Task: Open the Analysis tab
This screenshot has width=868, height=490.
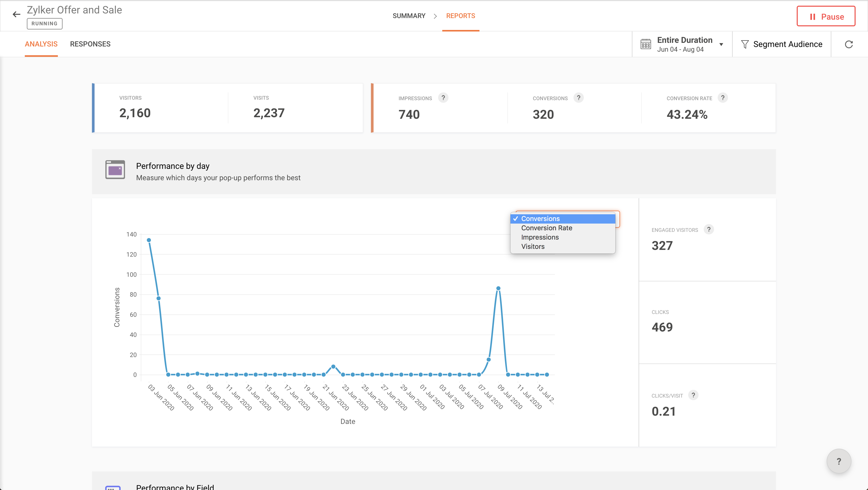Action: point(41,44)
